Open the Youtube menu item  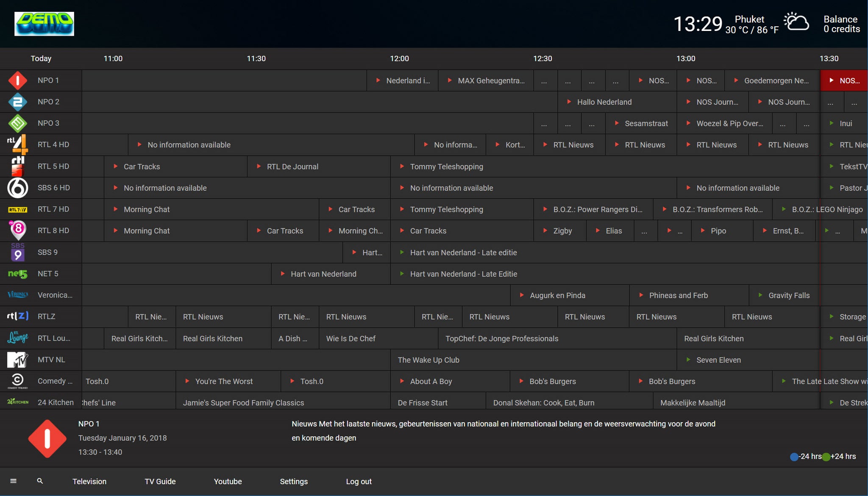coord(228,482)
